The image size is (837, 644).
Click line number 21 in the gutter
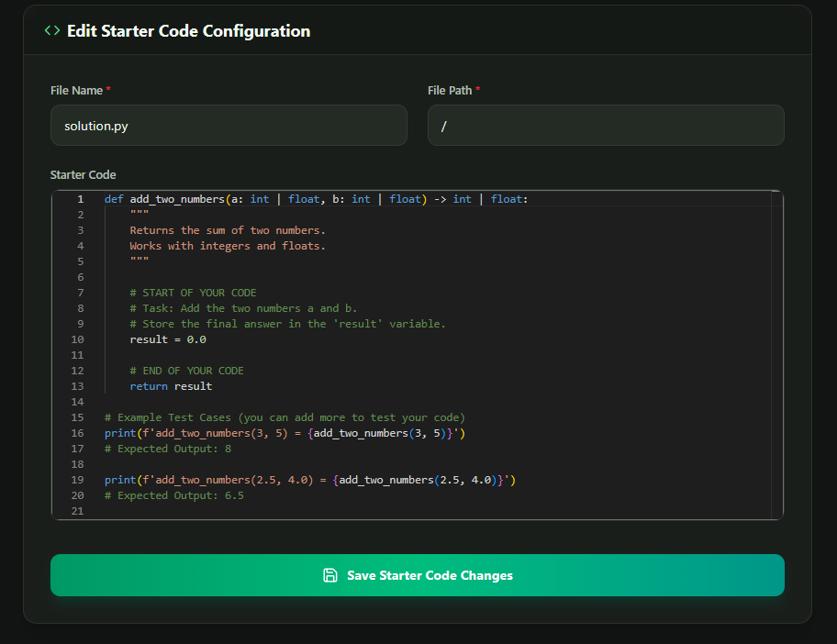coord(77,511)
